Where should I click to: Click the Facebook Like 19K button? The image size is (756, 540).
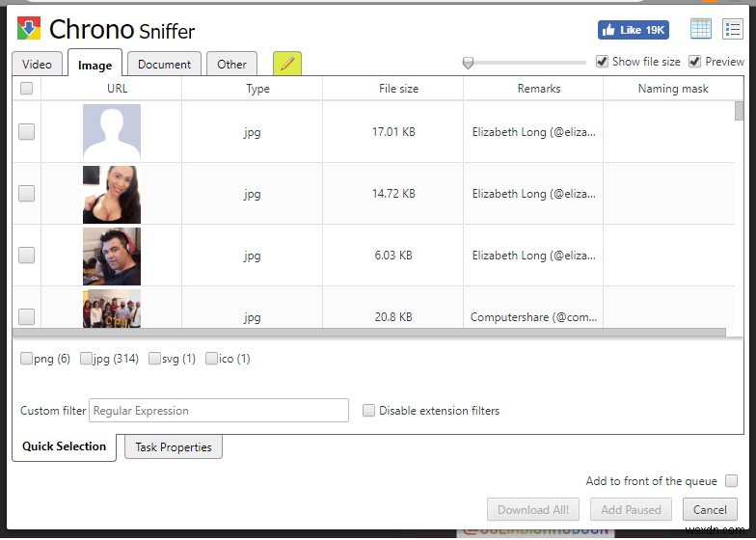coord(633,30)
